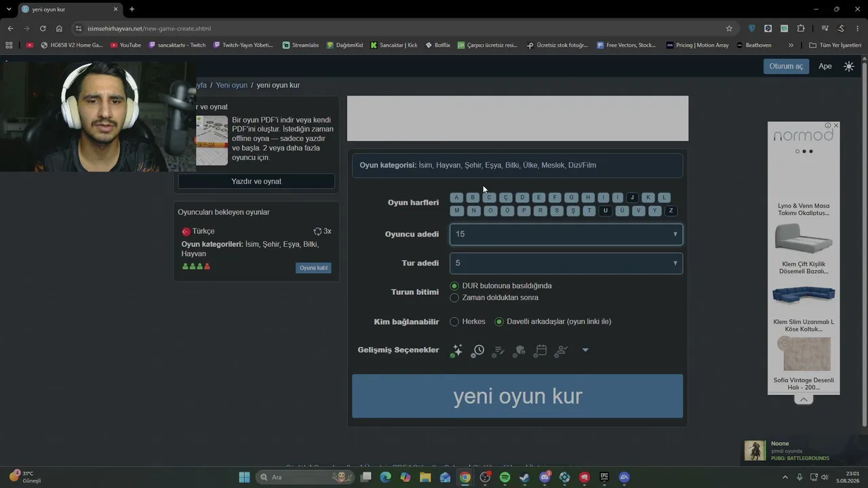Open the tab search dropdown arrow
868x488 pixels.
coord(9,9)
